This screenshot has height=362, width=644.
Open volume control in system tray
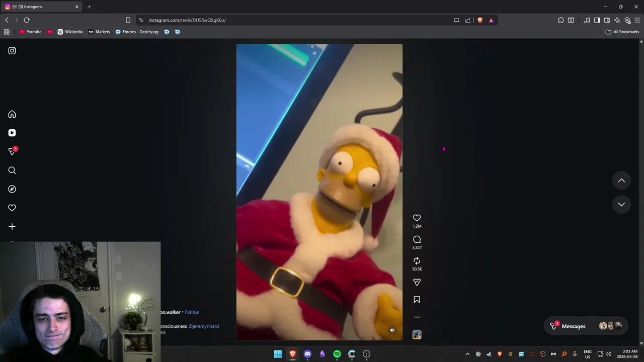[608, 354]
